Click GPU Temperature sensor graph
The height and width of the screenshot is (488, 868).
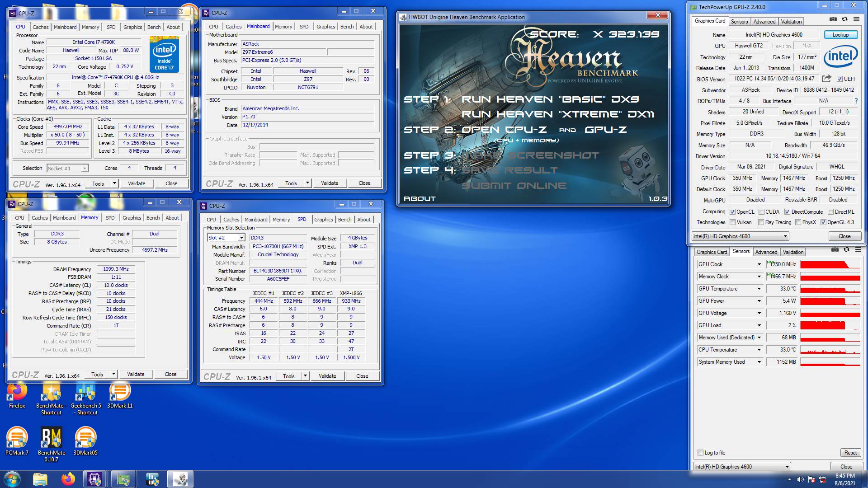click(830, 289)
